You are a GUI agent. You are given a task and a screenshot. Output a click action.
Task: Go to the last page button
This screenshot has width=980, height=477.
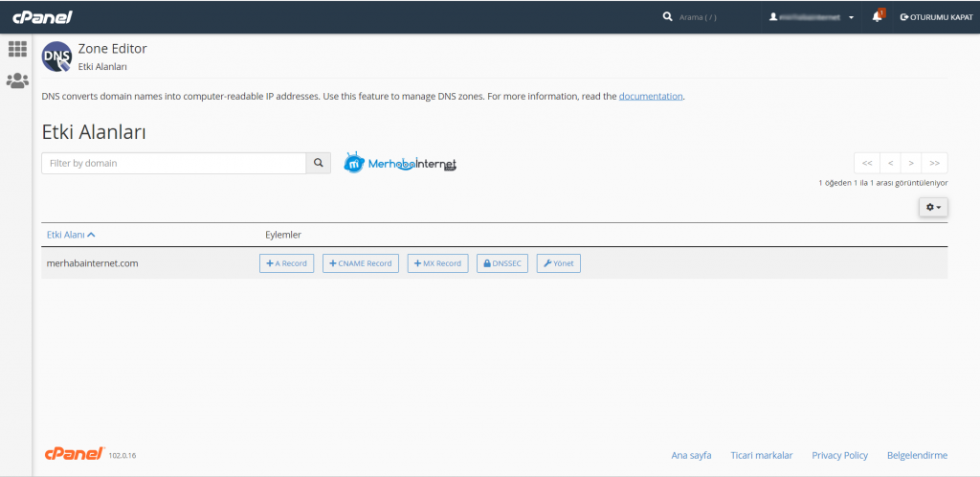(x=934, y=163)
